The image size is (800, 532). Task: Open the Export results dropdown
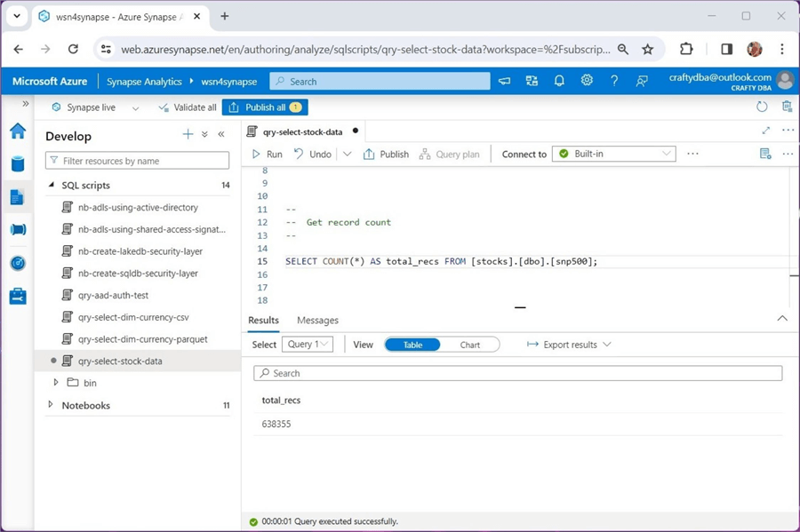[568, 345]
